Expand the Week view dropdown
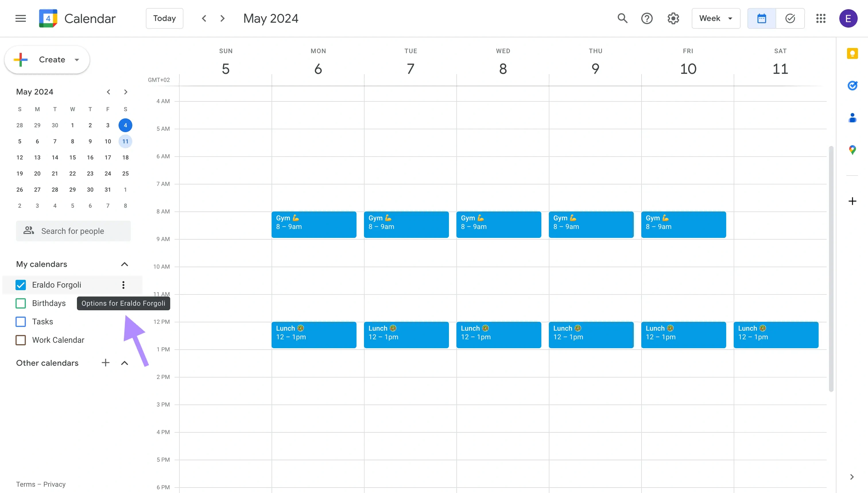Viewport: 868px width, 493px height. (x=715, y=18)
